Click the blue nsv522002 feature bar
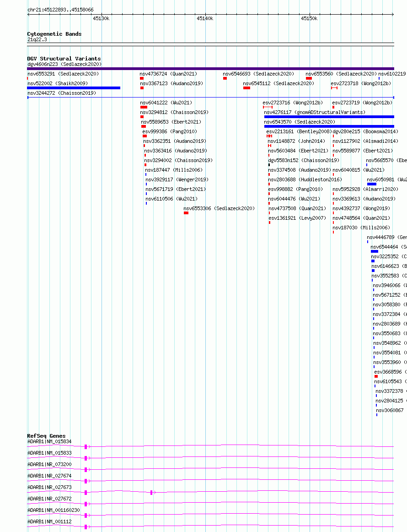 pyautogui.click(x=74, y=88)
